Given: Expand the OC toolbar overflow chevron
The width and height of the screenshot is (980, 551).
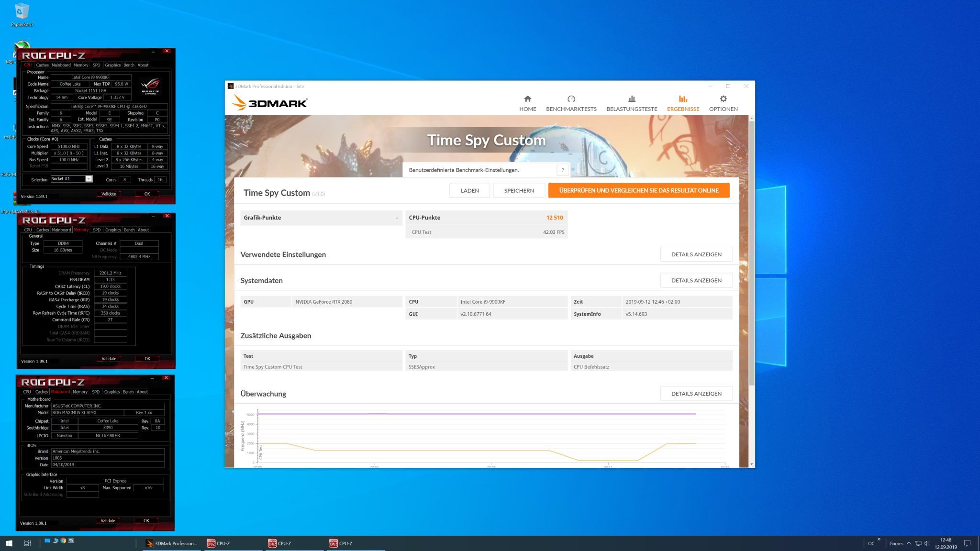Looking at the screenshot, I should tap(879, 540).
